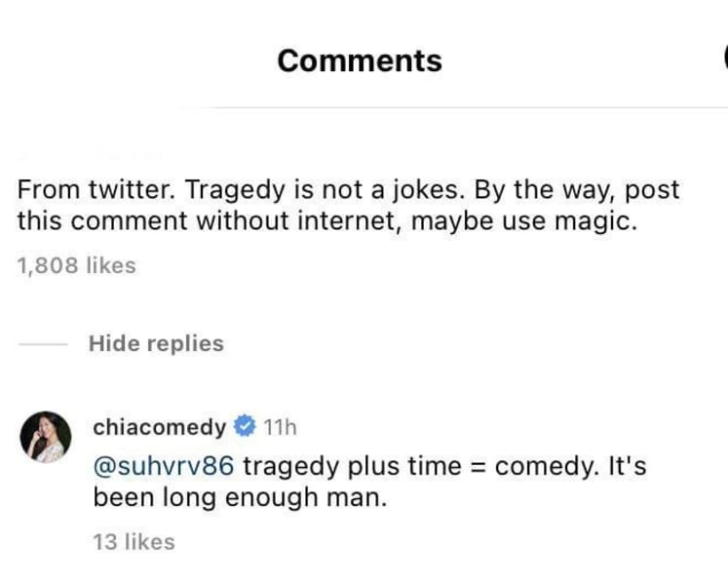Open the @suhvrv86 mention
728x583 pixels.
click(x=164, y=466)
